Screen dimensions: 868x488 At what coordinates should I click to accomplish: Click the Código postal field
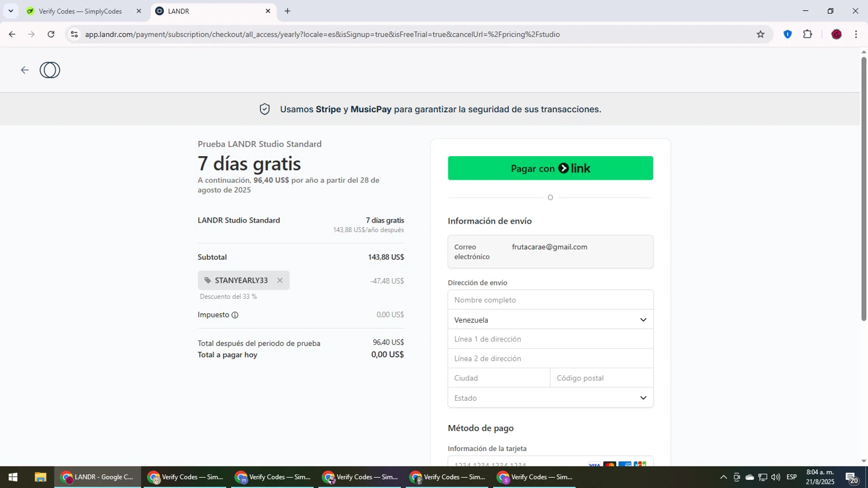pyautogui.click(x=602, y=378)
